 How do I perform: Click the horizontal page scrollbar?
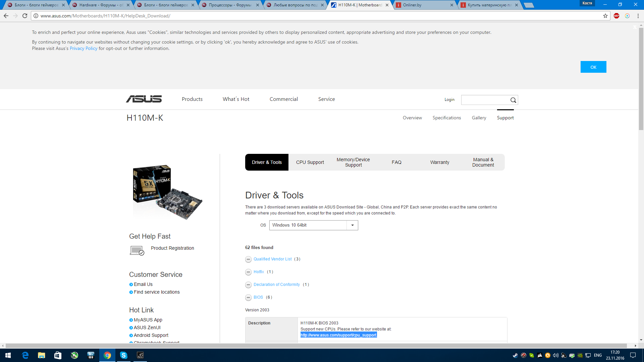pyautogui.click(x=316, y=346)
